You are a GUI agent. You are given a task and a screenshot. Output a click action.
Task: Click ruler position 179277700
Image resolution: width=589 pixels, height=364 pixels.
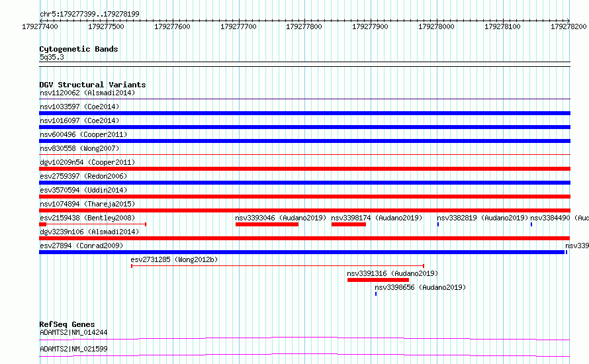coord(238,26)
